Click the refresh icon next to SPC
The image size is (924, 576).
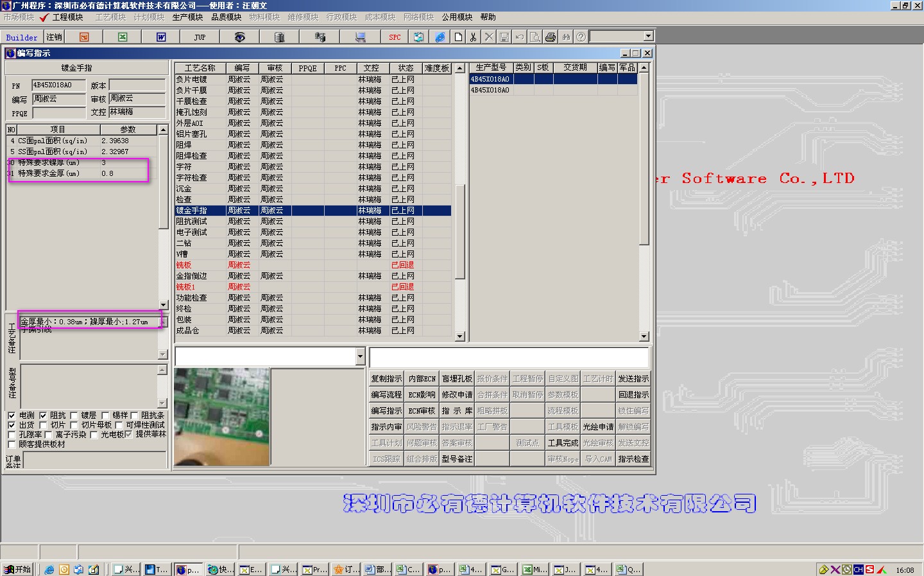418,37
